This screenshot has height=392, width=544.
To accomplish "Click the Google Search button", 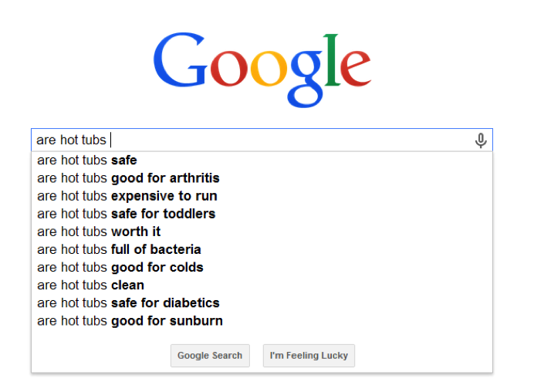I will coord(210,356).
